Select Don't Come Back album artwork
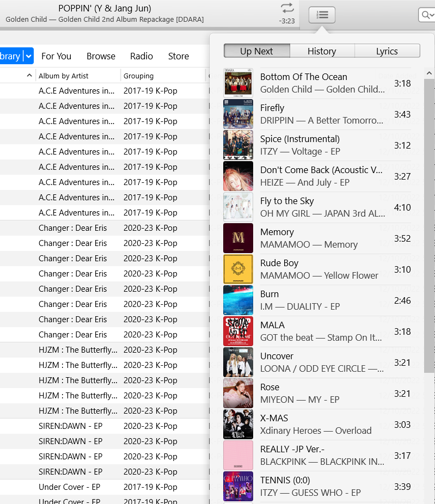Screen dimensions: 435x504 tap(238, 176)
